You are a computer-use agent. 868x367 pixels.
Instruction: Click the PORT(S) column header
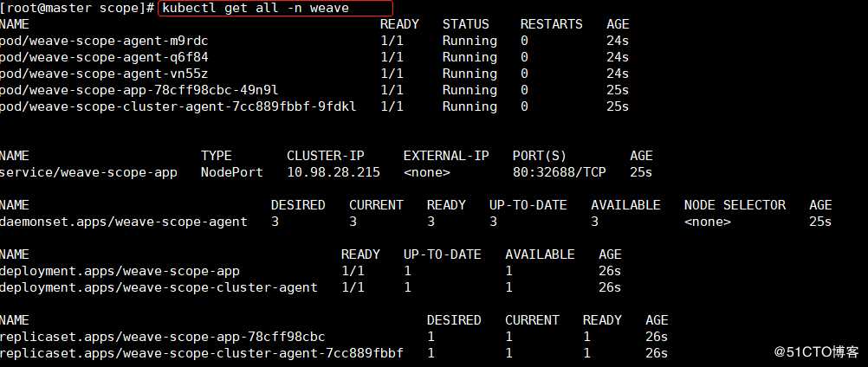[x=540, y=156]
